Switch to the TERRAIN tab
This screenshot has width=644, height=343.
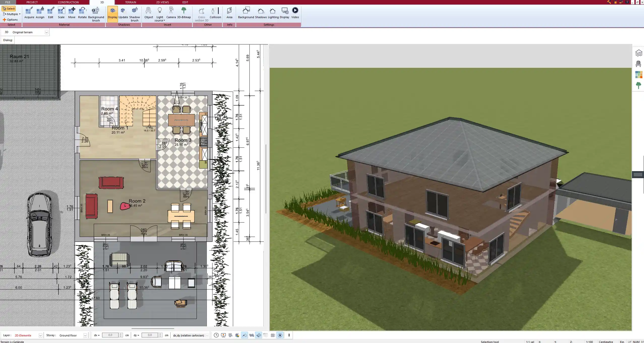(131, 2)
